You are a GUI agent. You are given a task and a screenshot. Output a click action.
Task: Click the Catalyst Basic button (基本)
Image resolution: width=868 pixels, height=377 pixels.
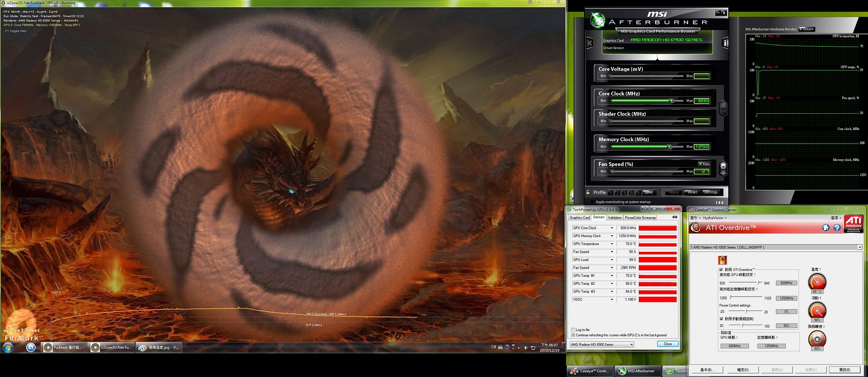point(707,370)
